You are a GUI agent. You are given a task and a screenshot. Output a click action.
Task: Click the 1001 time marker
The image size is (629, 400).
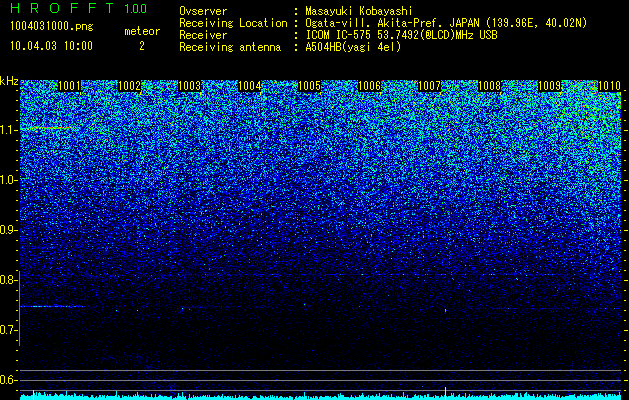(69, 86)
